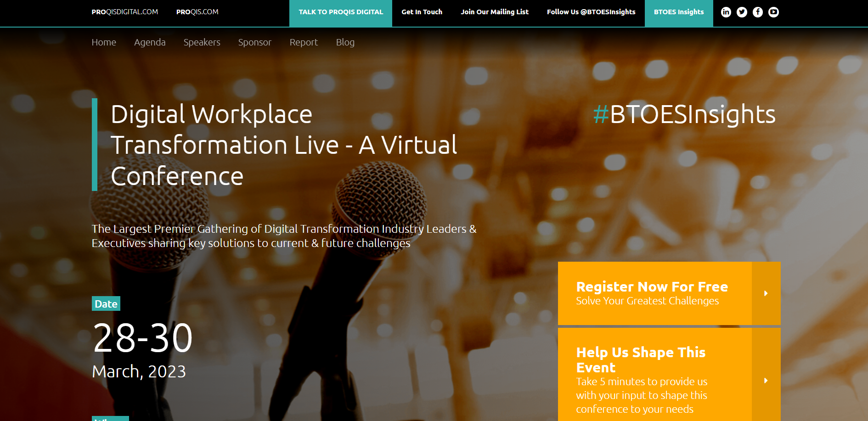Open BTOES Insights button
868x421 pixels.
[x=679, y=13]
